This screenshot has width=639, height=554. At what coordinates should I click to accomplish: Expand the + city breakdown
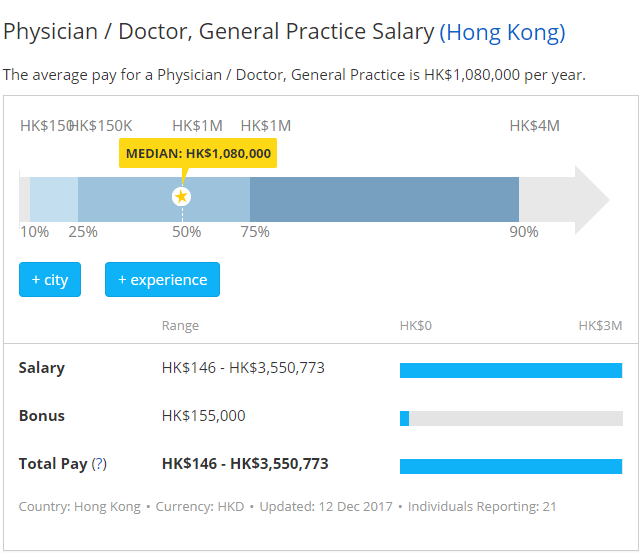coord(50,280)
